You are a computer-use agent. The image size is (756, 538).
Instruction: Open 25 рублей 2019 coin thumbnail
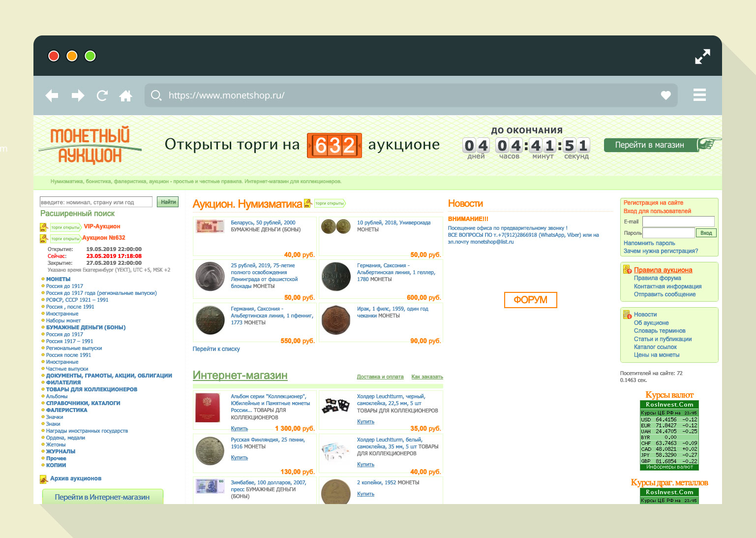211,277
